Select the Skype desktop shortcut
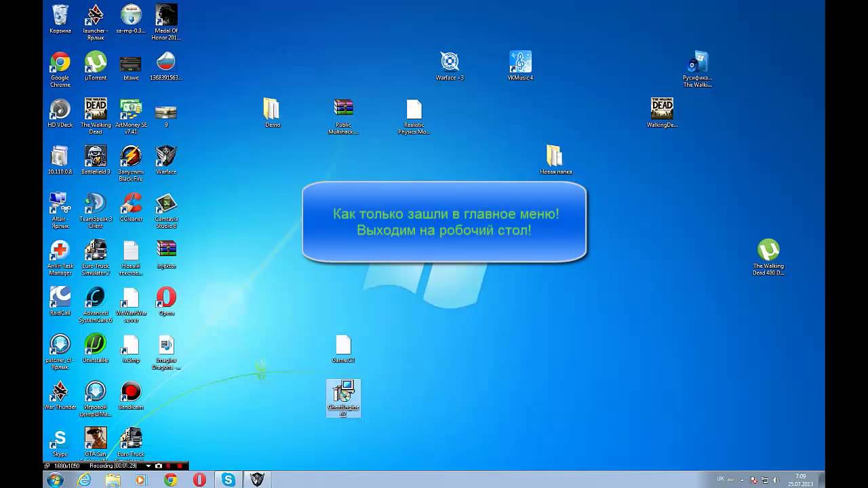This screenshot has width=868, height=488. [x=60, y=442]
